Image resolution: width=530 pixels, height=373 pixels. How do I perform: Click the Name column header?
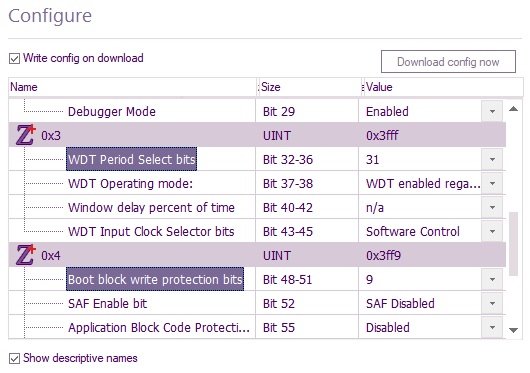coord(132,87)
